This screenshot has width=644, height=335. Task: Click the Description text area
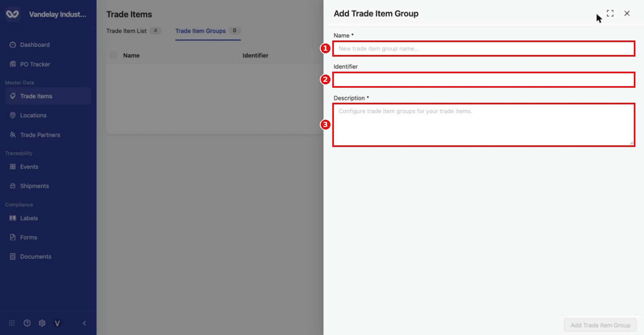484,125
